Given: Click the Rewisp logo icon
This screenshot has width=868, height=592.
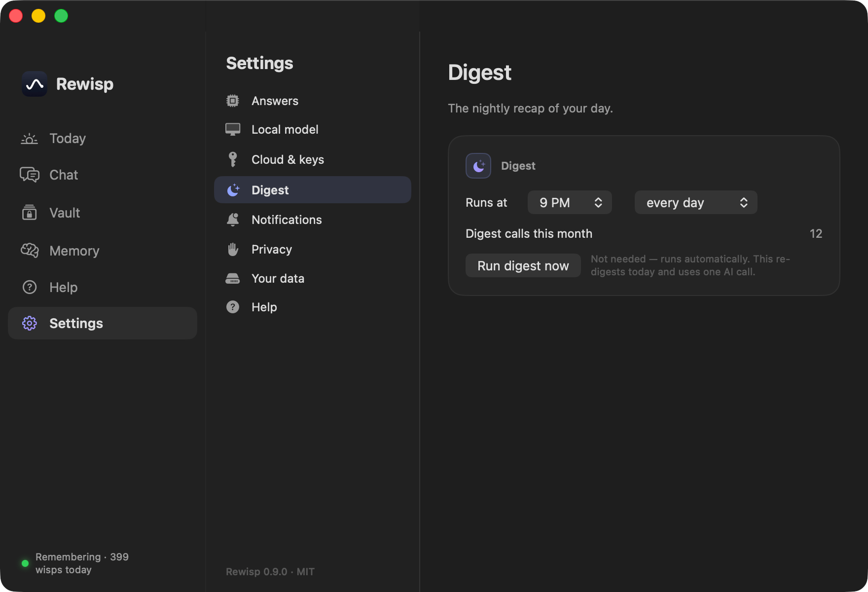Looking at the screenshot, I should coord(35,84).
